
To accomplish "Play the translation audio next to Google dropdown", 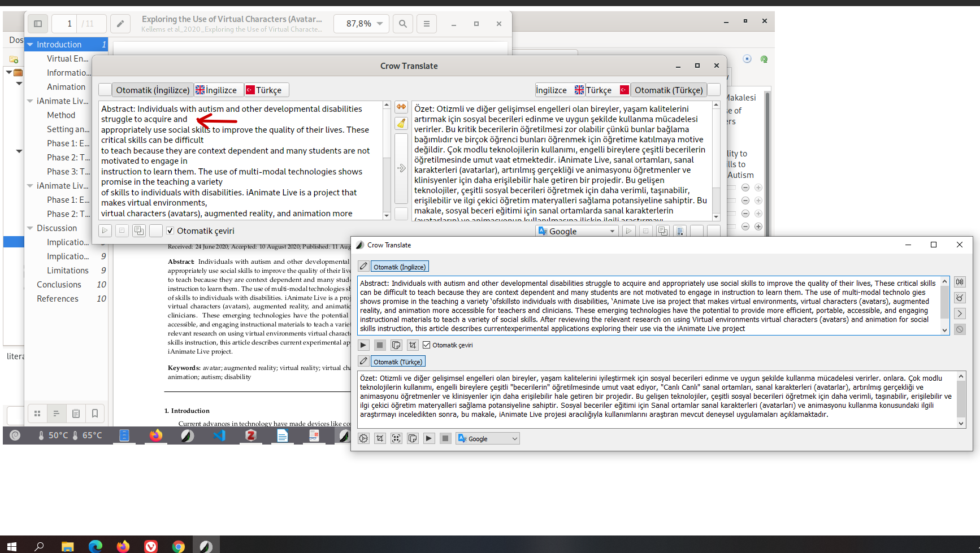I will 429,438.
